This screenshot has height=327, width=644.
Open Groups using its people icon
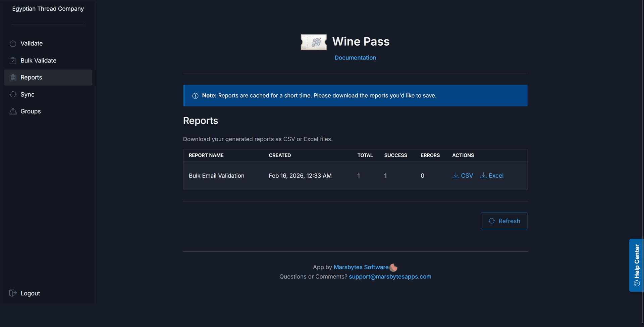point(13,111)
